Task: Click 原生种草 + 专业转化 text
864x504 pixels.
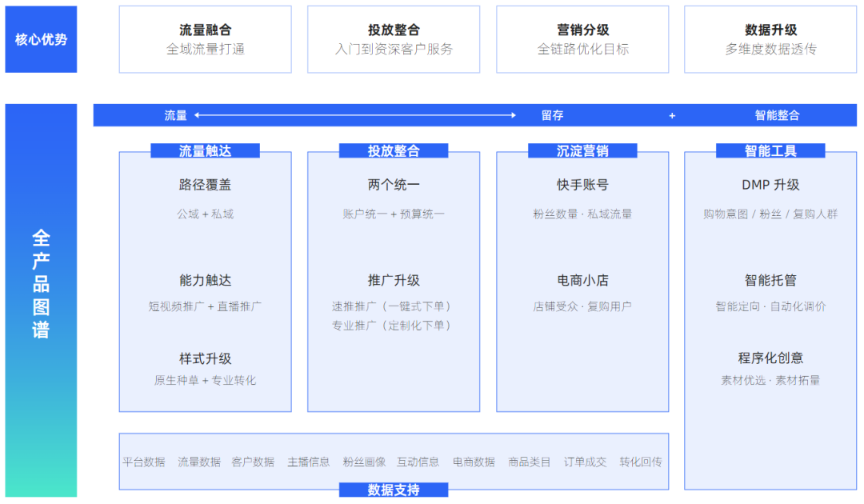Action: tap(205, 380)
